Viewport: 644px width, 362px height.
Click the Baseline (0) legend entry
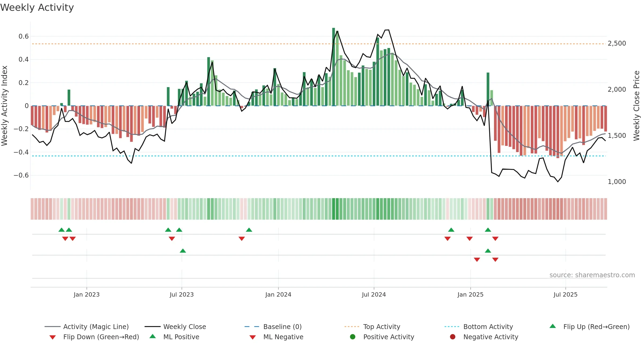(x=273, y=327)
